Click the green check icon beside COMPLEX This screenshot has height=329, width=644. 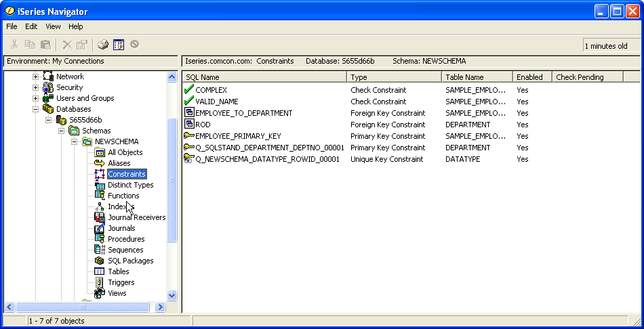click(189, 89)
